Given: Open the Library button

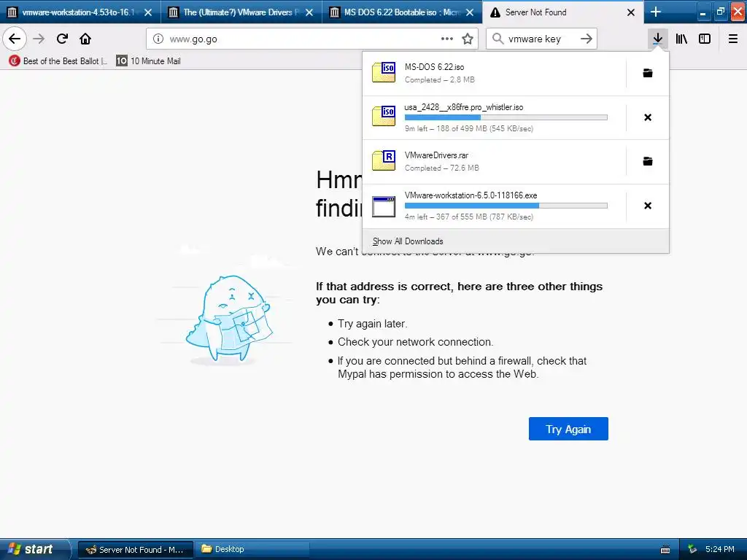Looking at the screenshot, I should [681, 39].
